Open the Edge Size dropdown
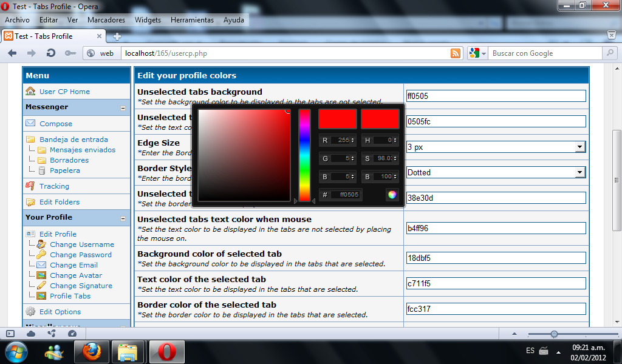The width and height of the screenshot is (622, 364). tap(580, 147)
